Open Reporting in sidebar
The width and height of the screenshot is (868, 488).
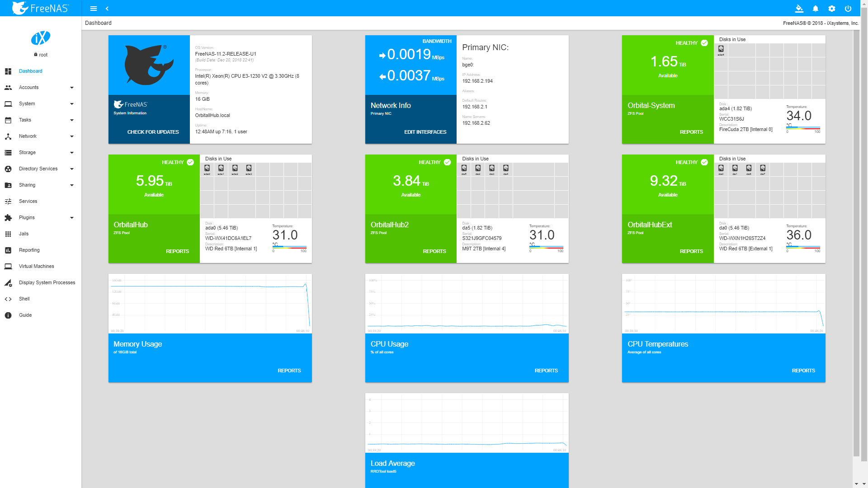click(x=41, y=250)
